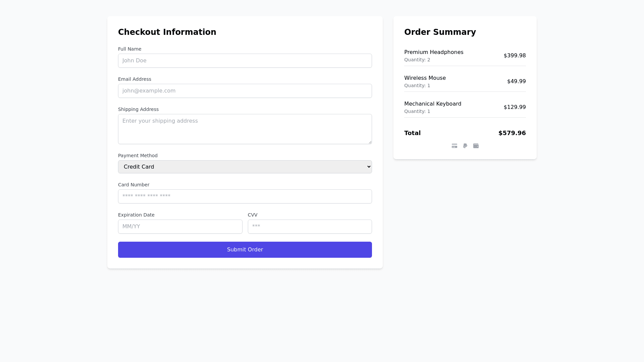Focus the Expiration Date field

[180, 227]
